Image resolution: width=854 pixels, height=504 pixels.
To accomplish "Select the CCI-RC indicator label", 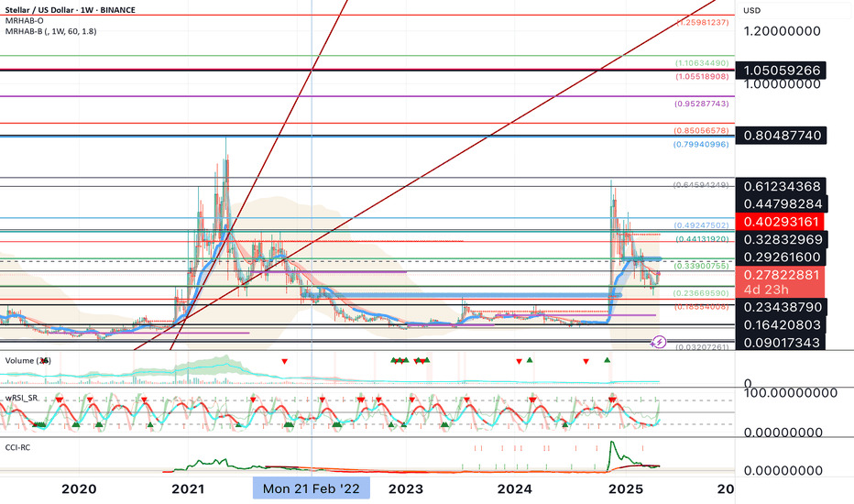I will click(18, 447).
